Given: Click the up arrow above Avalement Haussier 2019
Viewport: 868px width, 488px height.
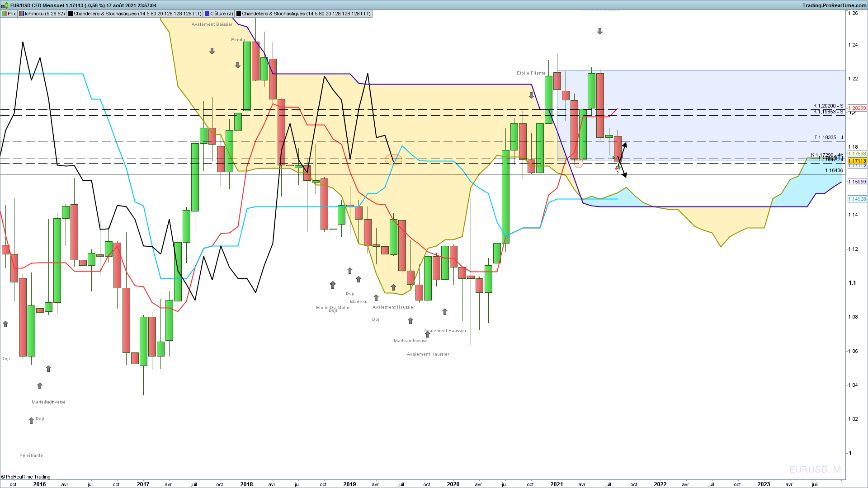Looking at the screenshot, I should coord(393,287).
